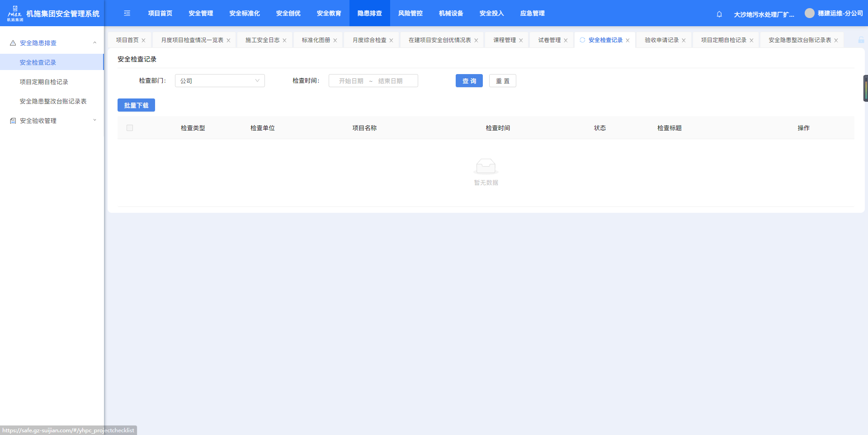Click the 重置 button
The width and height of the screenshot is (868, 435).
pyautogui.click(x=502, y=81)
